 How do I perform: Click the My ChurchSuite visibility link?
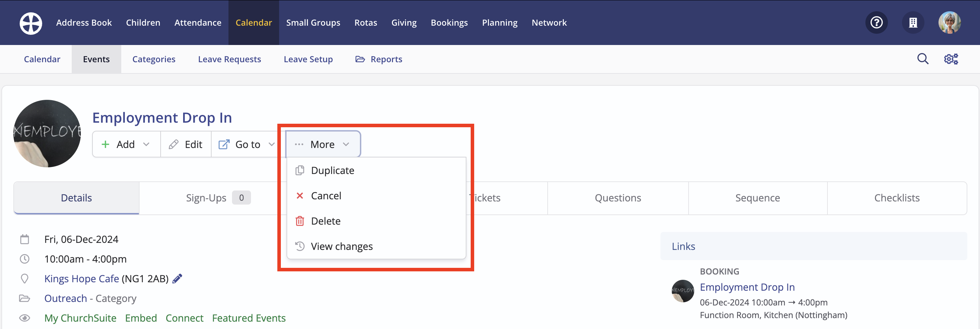[80, 318]
